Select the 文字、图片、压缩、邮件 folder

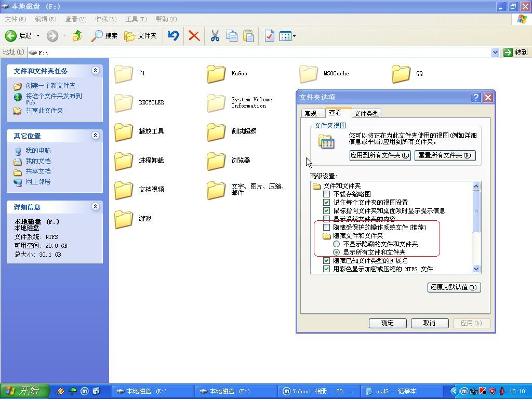[x=216, y=190]
